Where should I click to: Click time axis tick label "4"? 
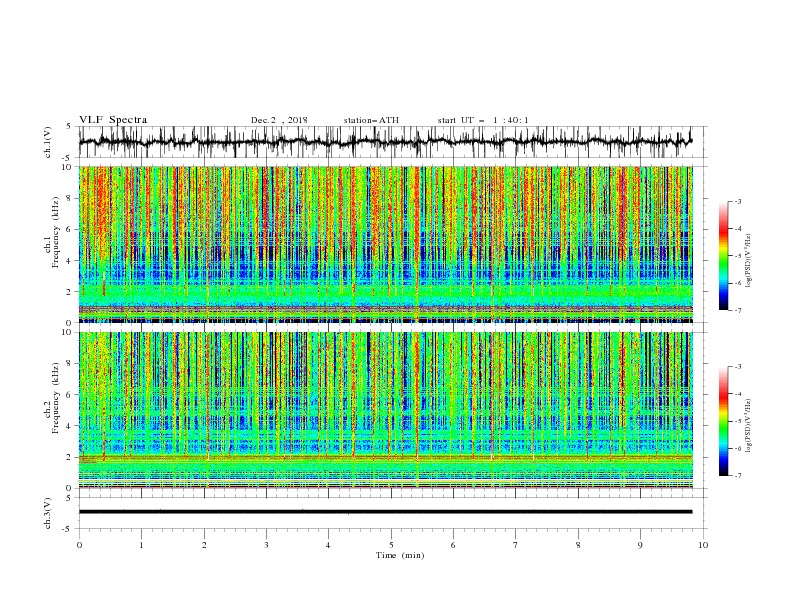[328, 545]
